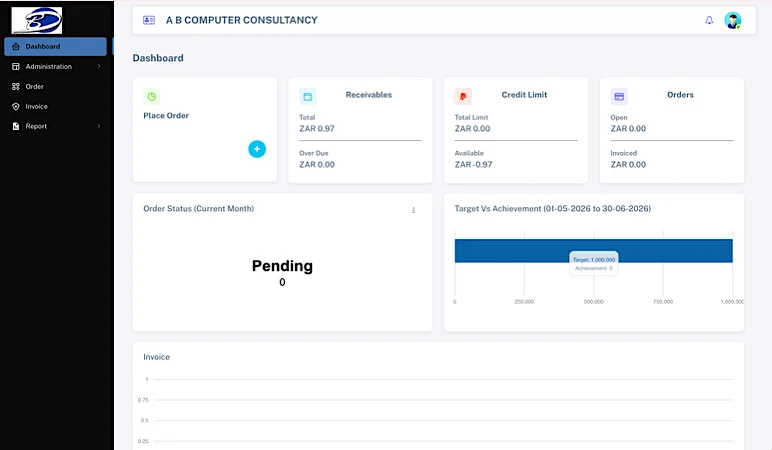Open the Administration menu
This screenshot has width=772, height=450.
pyautogui.click(x=55, y=66)
